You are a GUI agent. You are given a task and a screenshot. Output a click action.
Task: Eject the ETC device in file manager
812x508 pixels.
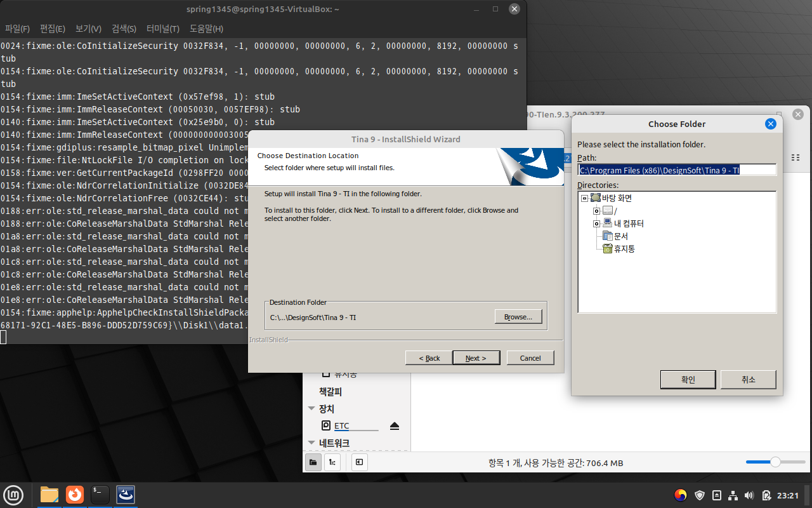(x=395, y=425)
